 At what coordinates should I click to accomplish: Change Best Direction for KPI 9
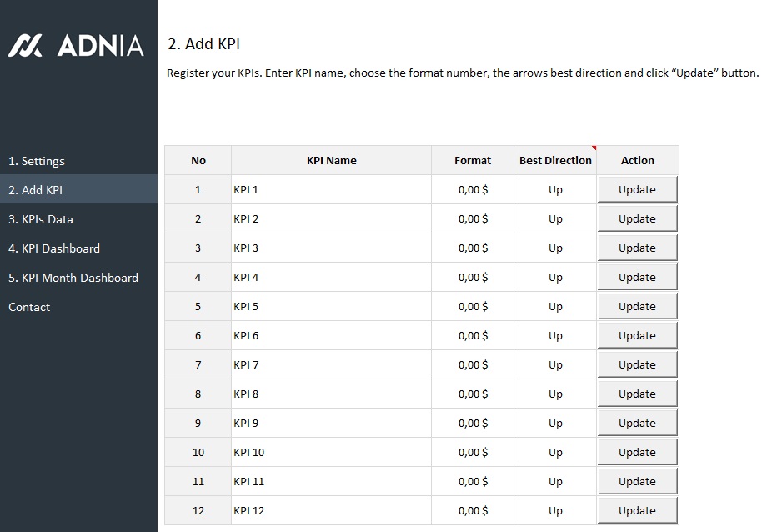coord(555,423)
